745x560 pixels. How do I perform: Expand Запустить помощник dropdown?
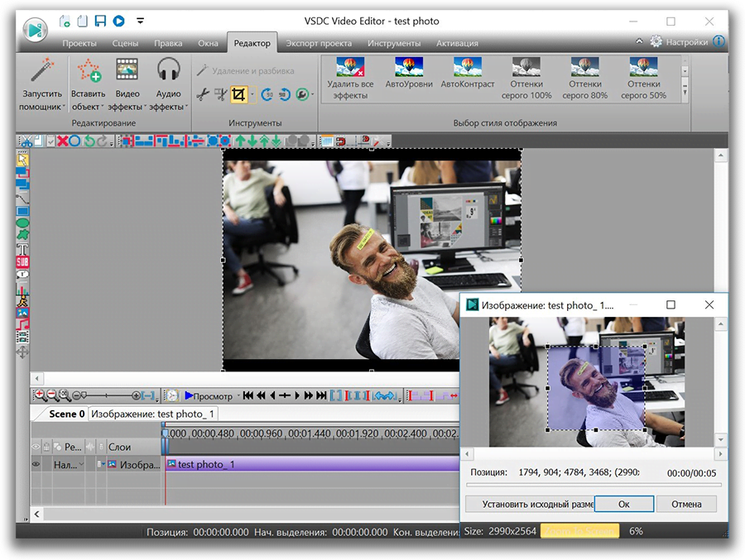point(64,108)
